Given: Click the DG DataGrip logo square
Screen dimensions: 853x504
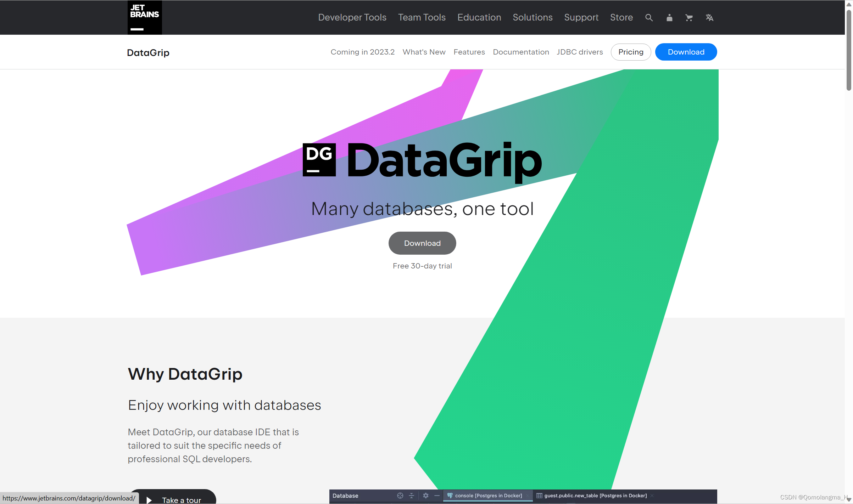Looking at the screenshot, I should click(x=319, y=160).
